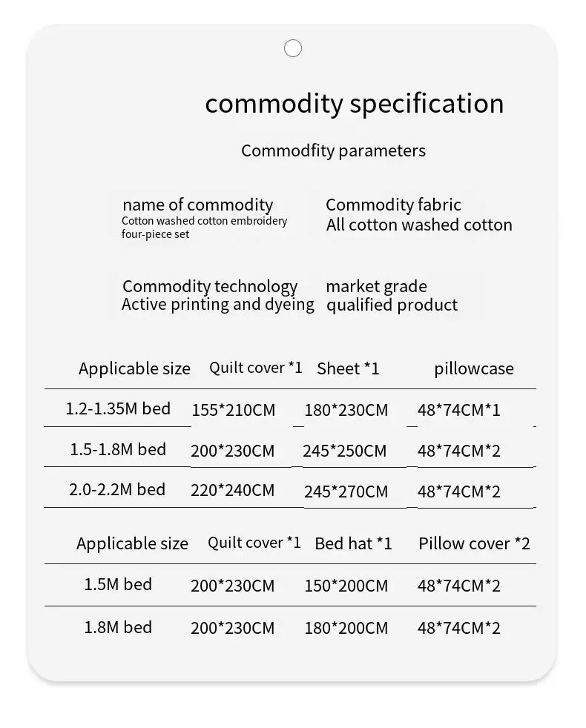Screen dimensions: 586x728
Task: Click the "155*210CM" quilt cover size
Action: tap(233, 410)
